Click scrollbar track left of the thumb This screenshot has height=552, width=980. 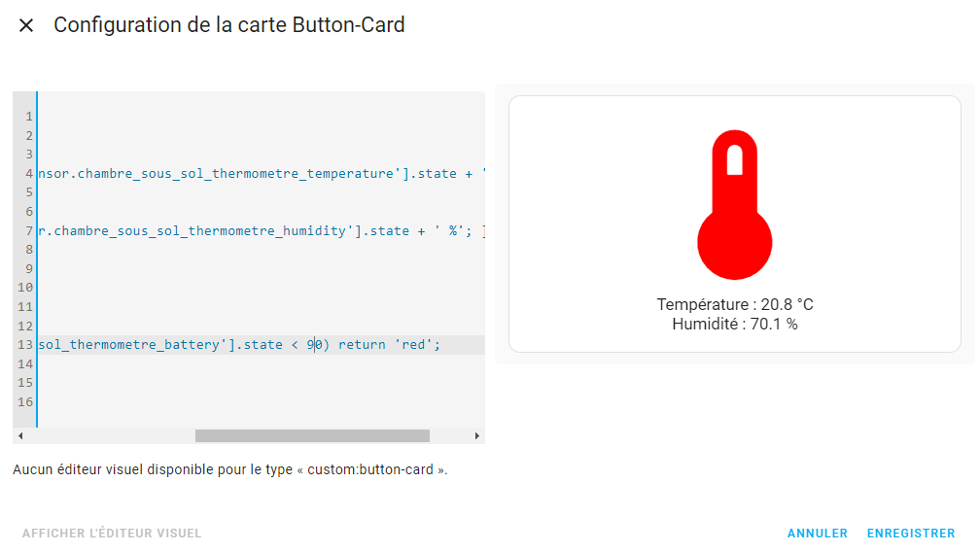coord(107,436)
